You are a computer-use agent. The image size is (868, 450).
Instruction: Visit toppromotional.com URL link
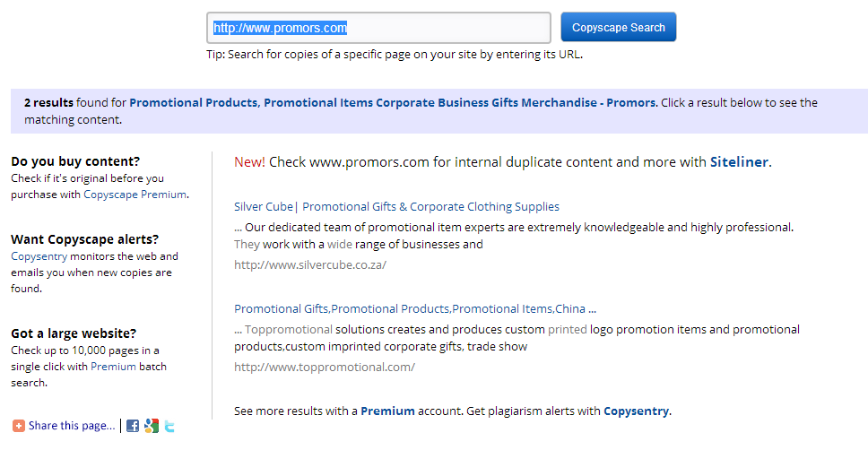325,367
